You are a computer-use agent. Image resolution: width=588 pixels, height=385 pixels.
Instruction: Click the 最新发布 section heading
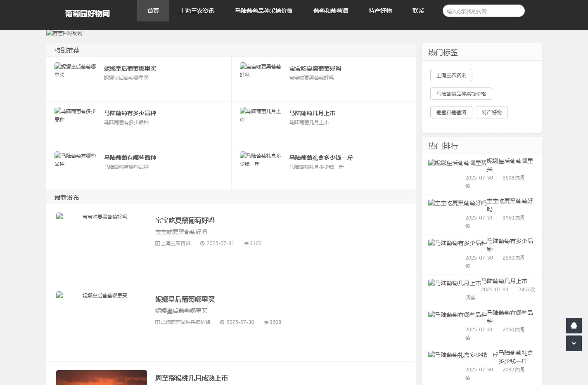67,198
